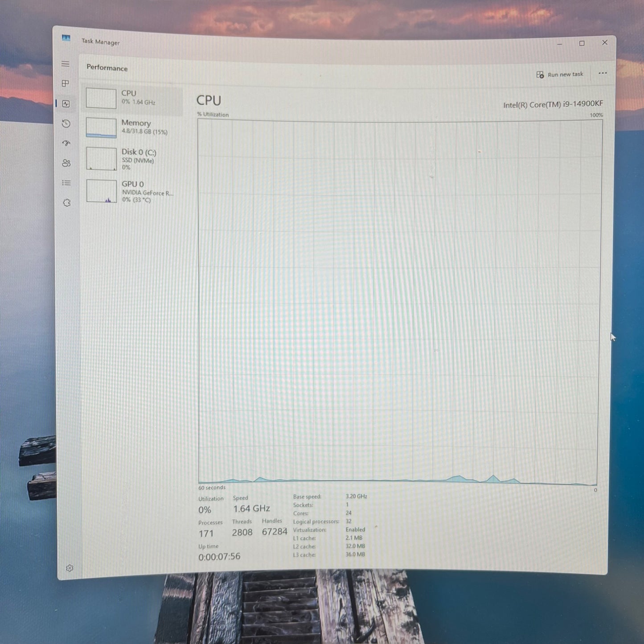Image resolution: width=644 pixels, height=644 pixels.
Task: Click the L1 cache 2.1 MB value
Action: (354, 538)
